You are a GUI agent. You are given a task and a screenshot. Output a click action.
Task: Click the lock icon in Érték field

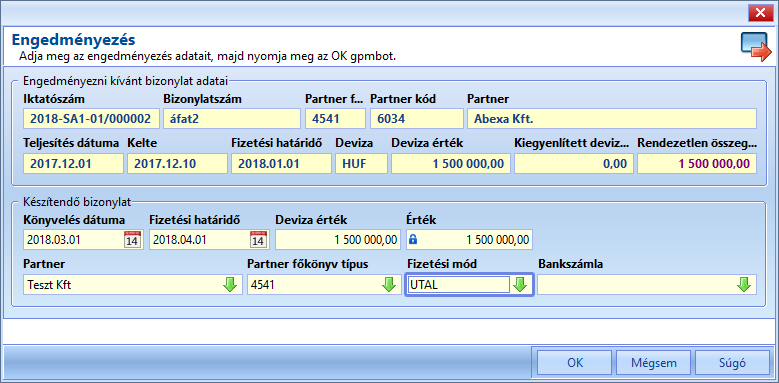pyautogui.click(x=412, y=240)
